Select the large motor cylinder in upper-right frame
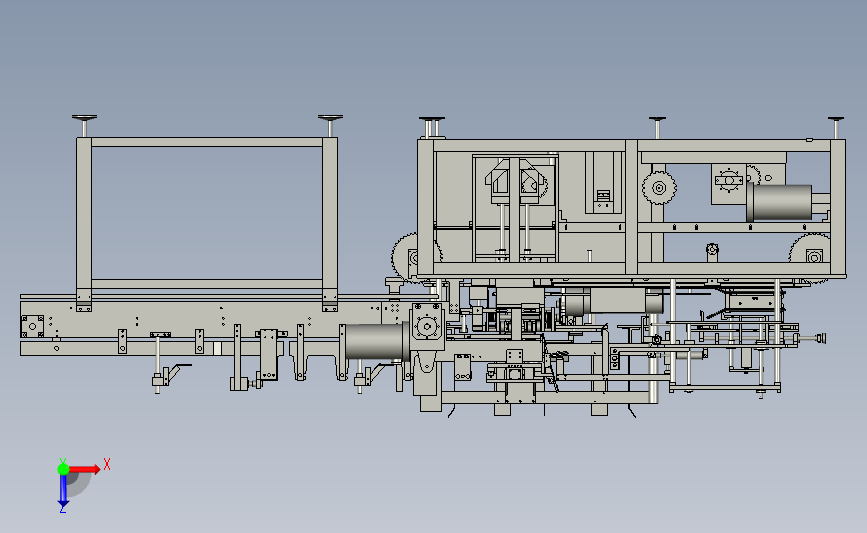Viewport: 867px width, 533px height. [x=779, y=202]
